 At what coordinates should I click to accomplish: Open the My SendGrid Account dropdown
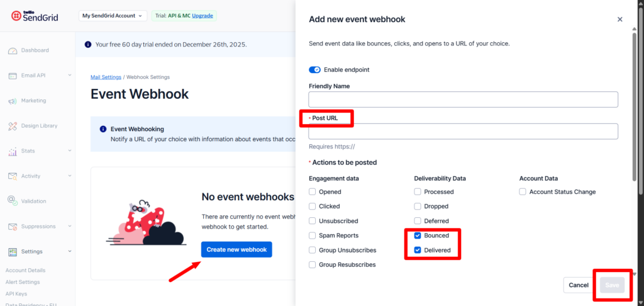coord(113,16)
